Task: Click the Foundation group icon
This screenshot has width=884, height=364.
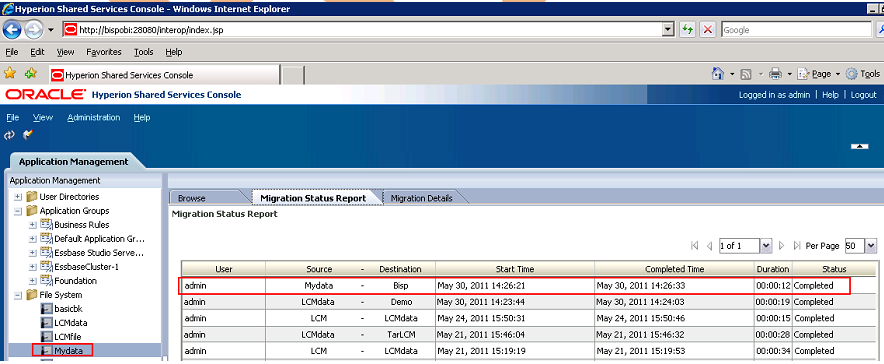Action: click(x=46, y=281)
